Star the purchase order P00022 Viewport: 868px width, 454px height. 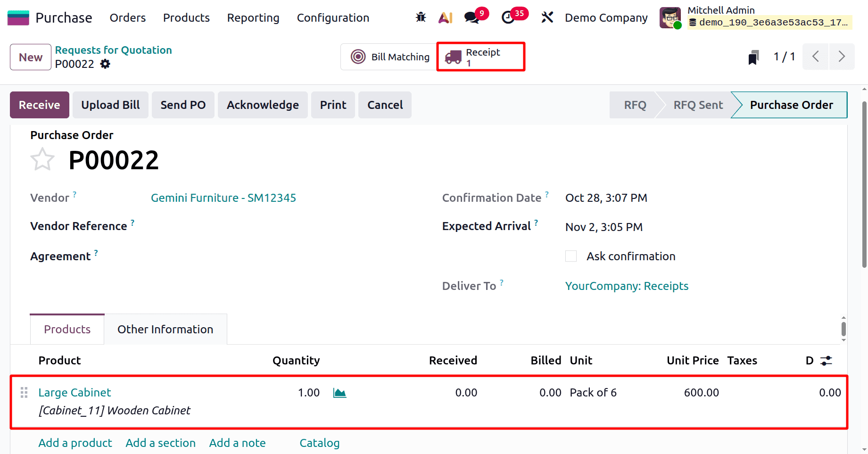point(42,159)
